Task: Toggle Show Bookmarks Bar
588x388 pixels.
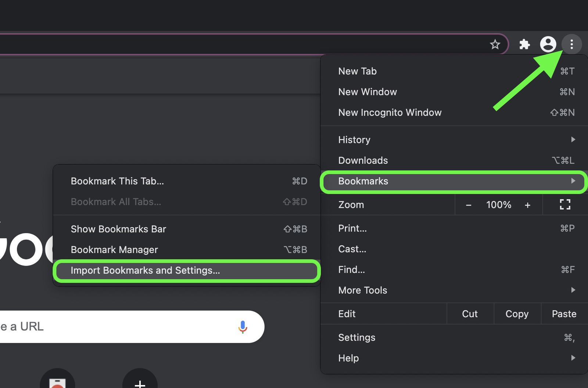Action: [x=118, y=229]
